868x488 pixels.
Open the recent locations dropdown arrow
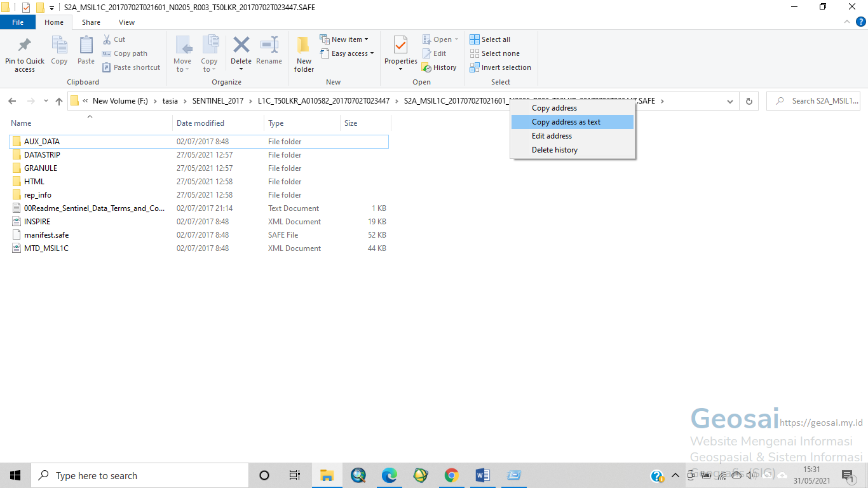[x=46, y=101]
